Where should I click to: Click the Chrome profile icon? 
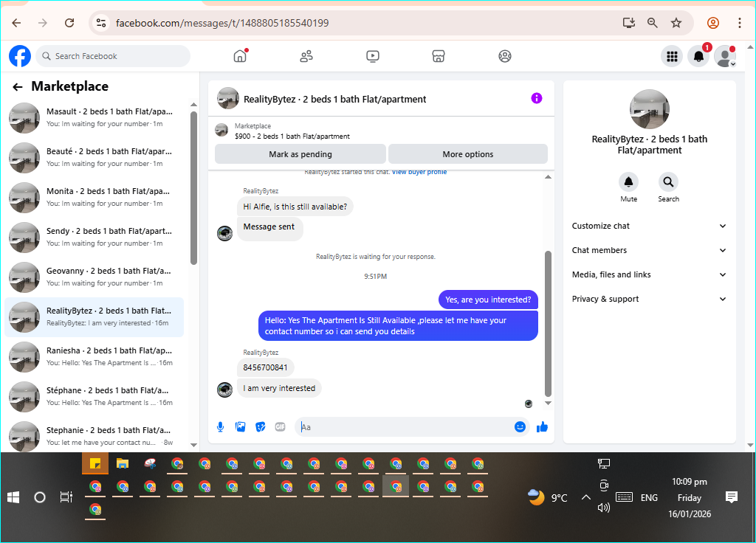[x=713, y=23]
